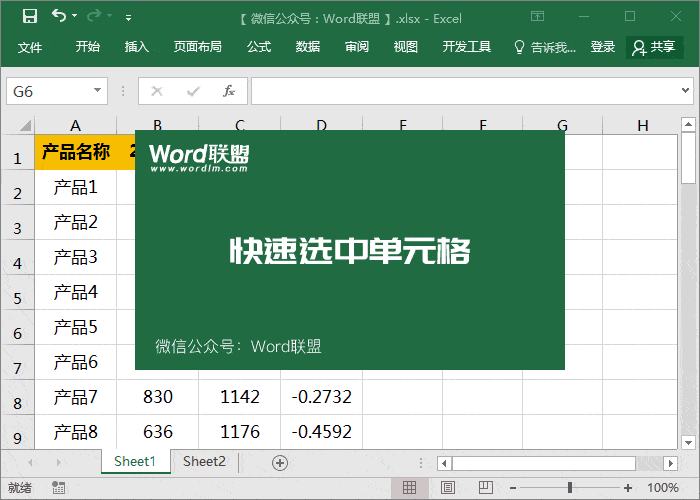
Task: Click inside the formula bar input
Action: (464, 91)
